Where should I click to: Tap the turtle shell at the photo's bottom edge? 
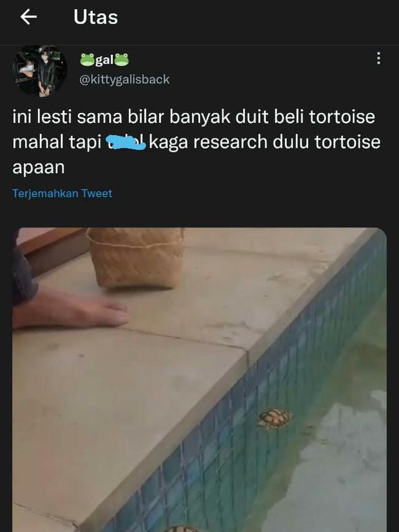click(179, 529)
